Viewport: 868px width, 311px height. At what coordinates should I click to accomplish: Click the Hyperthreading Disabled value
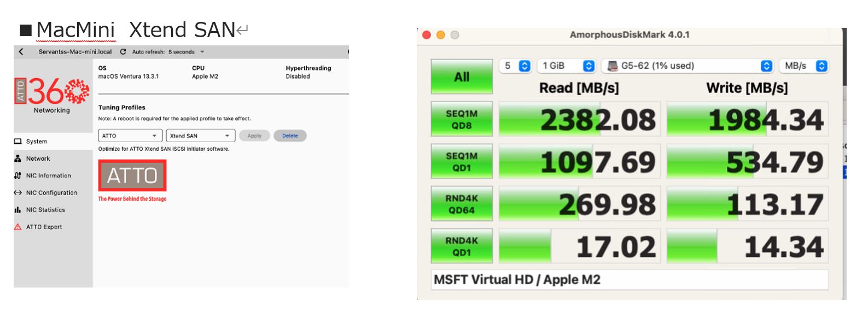point(298,77)
